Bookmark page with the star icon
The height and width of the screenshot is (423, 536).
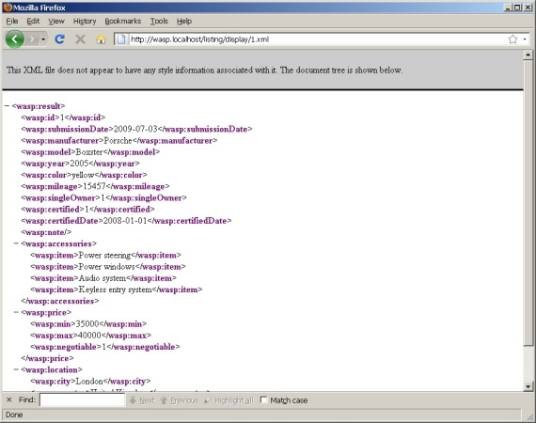point(512,39)
